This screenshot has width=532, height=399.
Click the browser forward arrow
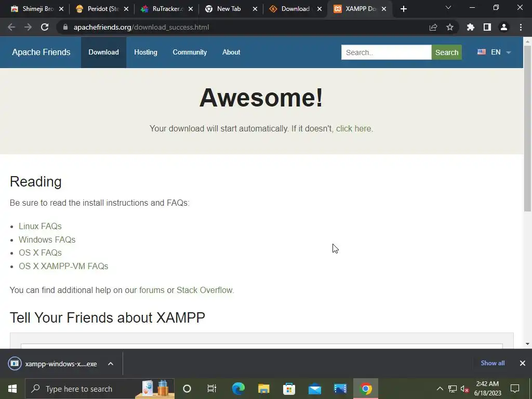tap(28, 27)
